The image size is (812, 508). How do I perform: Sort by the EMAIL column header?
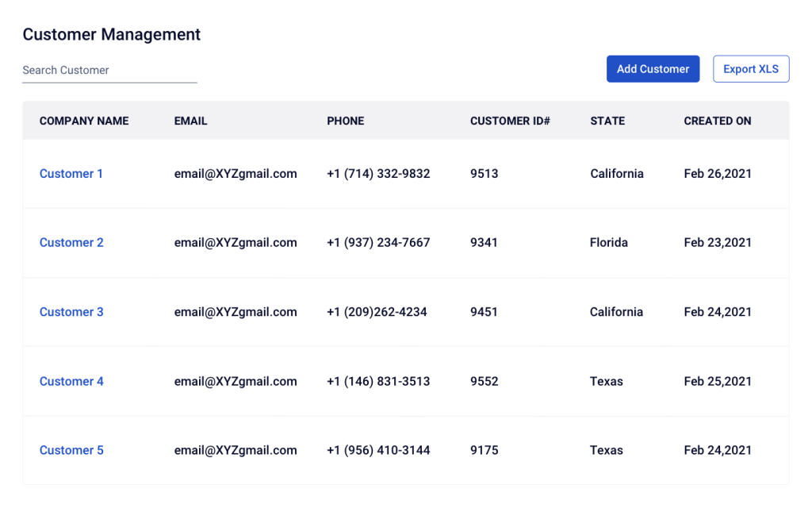pyautogui.click(x=190, y=121)
